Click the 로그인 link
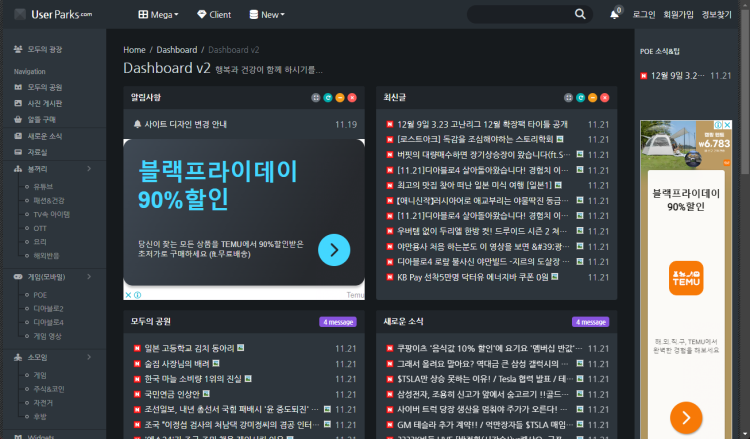The width and height of the screenshot is (750, 439). [x=644, y=15]
